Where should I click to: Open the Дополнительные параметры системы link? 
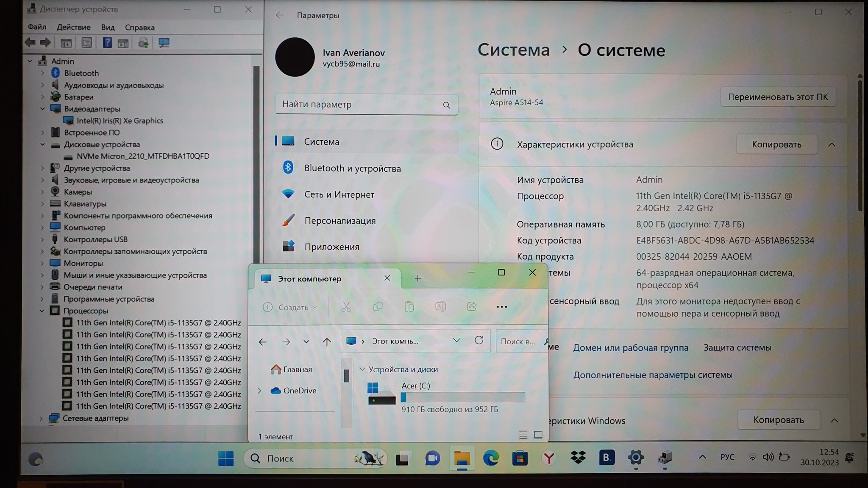(x=653, y=375)
